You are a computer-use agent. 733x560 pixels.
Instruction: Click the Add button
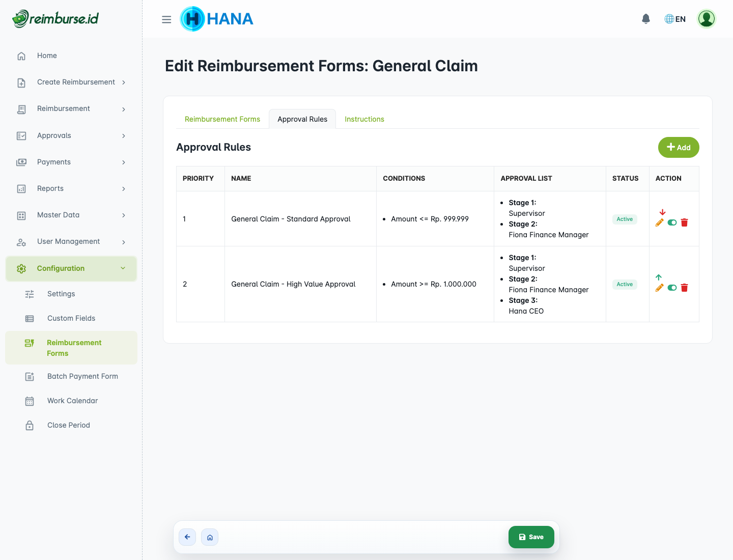click(x=679, y=147)
